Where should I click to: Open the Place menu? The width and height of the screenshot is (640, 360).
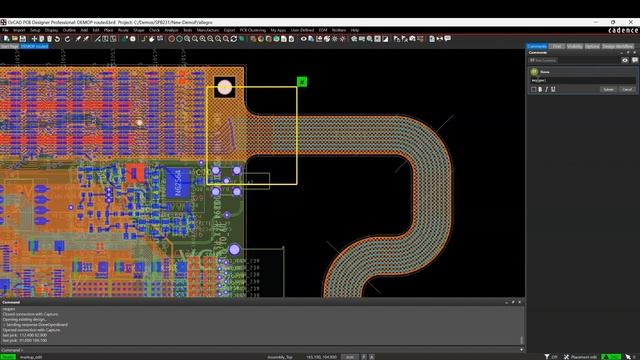coord(109,30)
